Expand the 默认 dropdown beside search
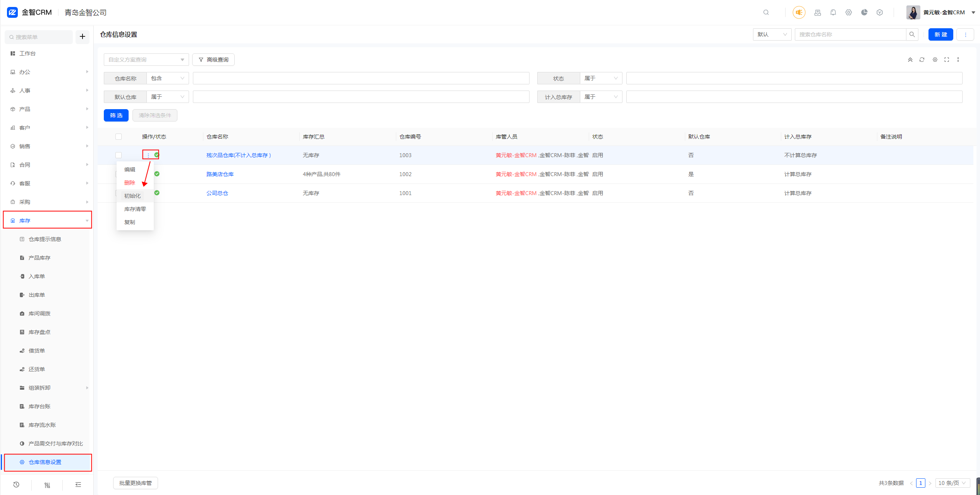 [772, 34]
